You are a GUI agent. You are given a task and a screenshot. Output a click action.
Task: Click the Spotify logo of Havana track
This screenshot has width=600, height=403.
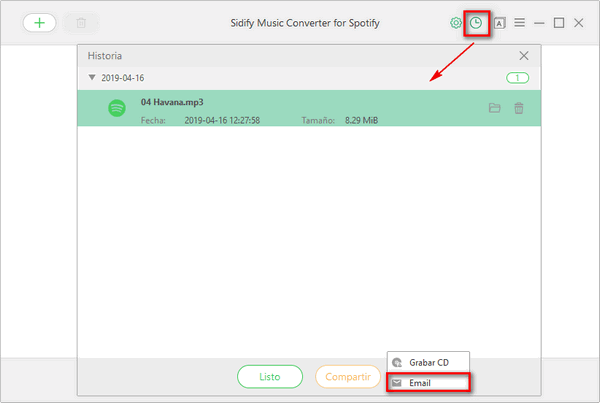click(x=117, y=108)
